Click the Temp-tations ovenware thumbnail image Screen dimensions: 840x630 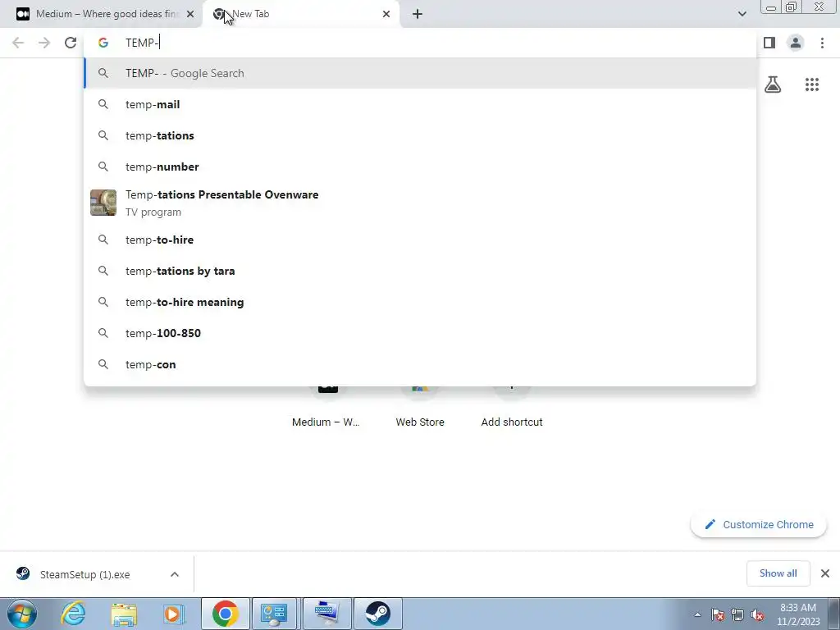103,203
